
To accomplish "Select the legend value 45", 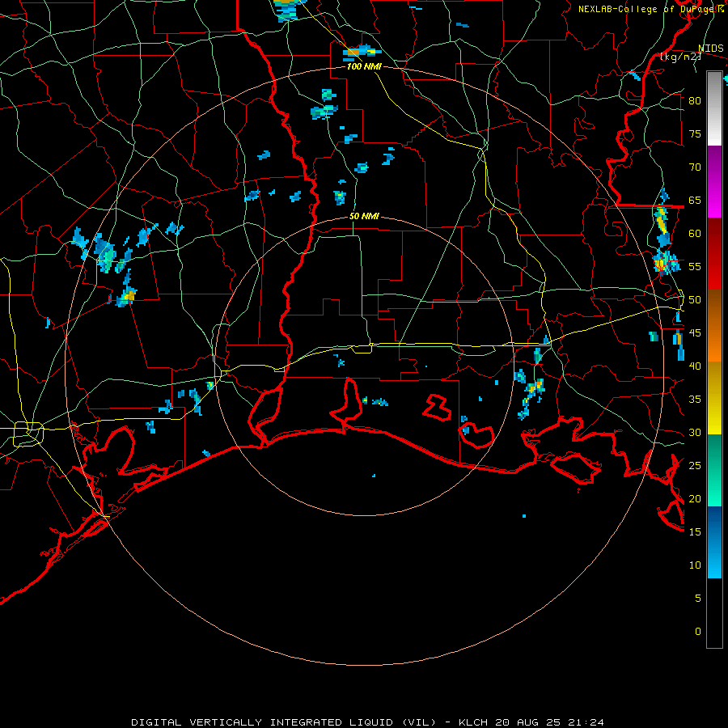I will coord(695,333).
